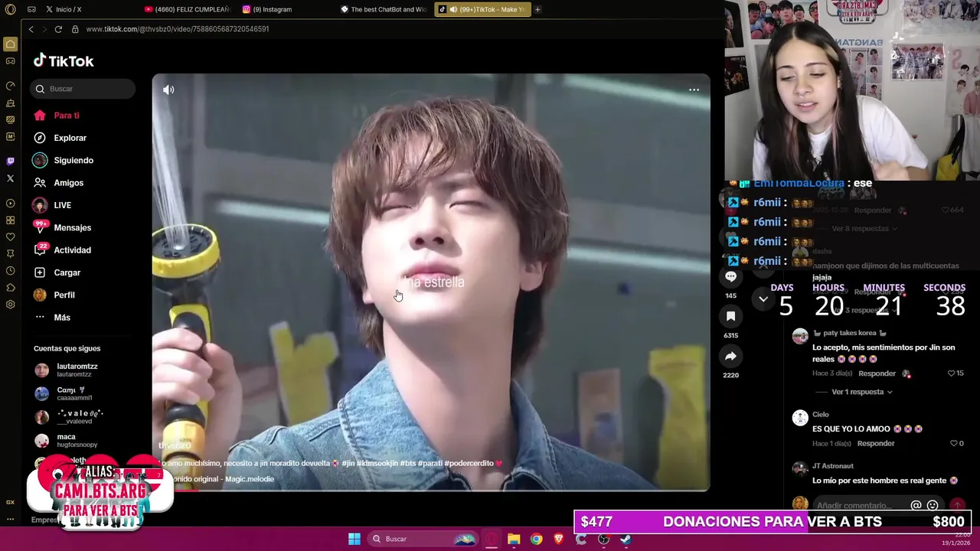Switch to The best ChatBot tab
The height and width of the screenshot is (551, 980).
[384, 9]
